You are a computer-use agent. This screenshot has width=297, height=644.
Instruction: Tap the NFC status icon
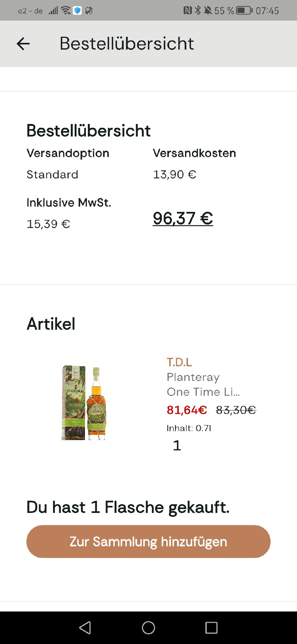(187, 11)
